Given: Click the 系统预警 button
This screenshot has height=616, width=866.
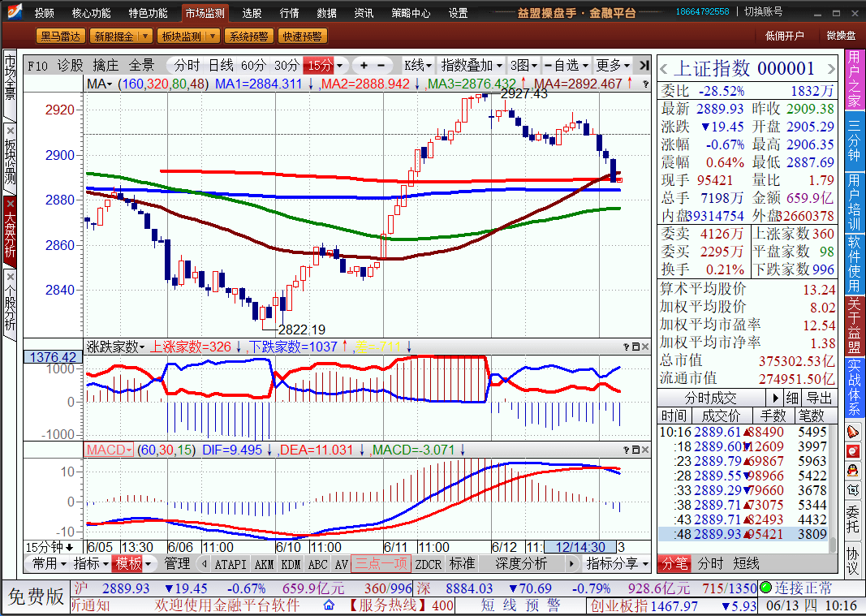Looking at the screenshot, I should click(248, 37).
